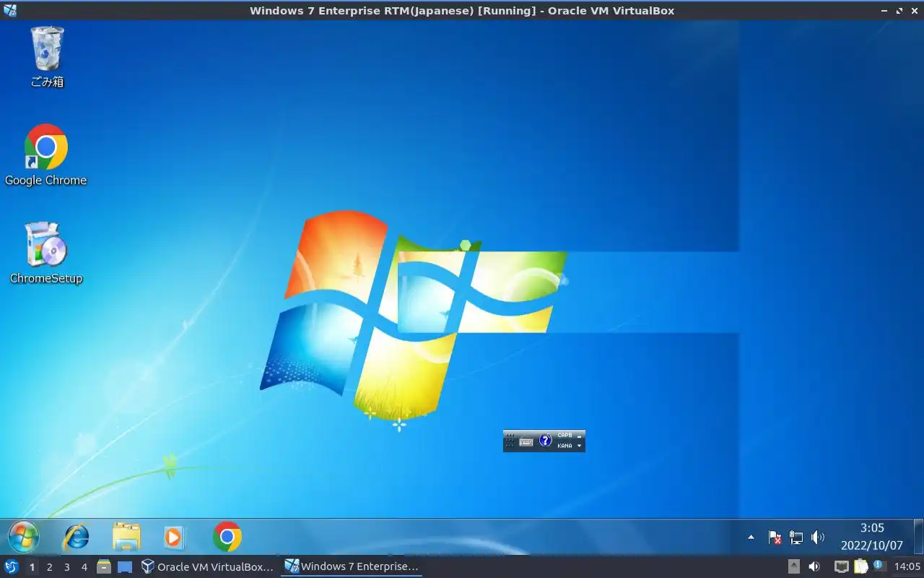924x578 pixels.
Task: Open Windows clock showing 3:05
Action: pos(872,528)
